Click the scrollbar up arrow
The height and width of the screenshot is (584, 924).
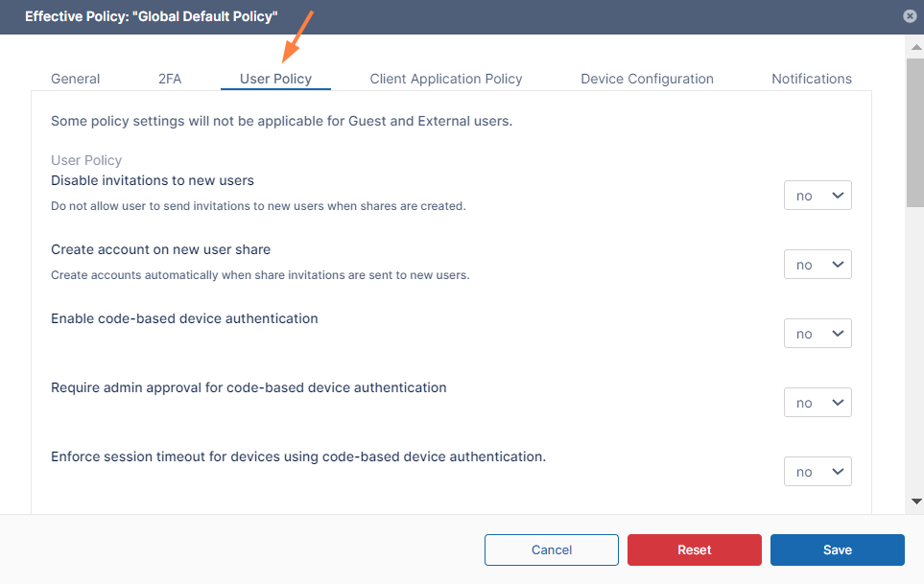[x=915, y=47]
